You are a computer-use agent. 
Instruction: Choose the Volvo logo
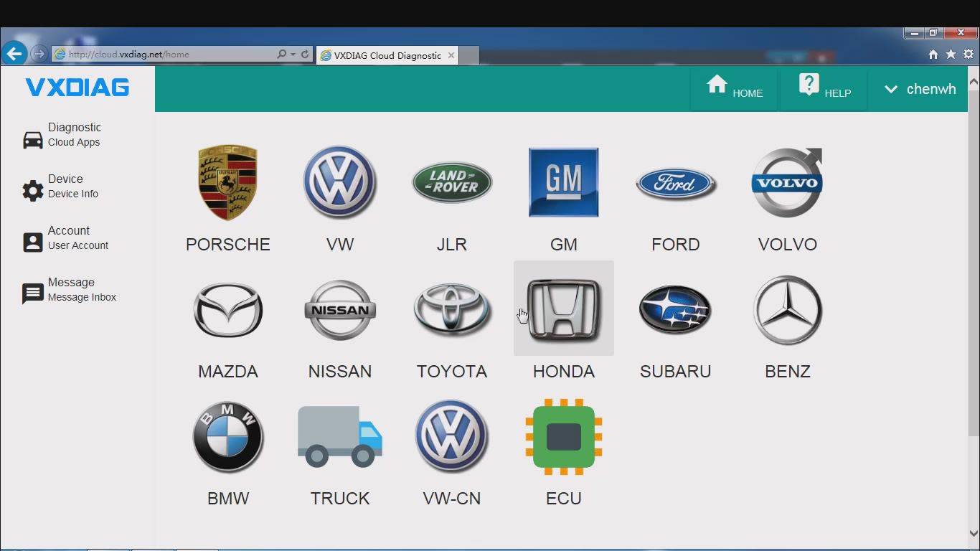(787, 182)
